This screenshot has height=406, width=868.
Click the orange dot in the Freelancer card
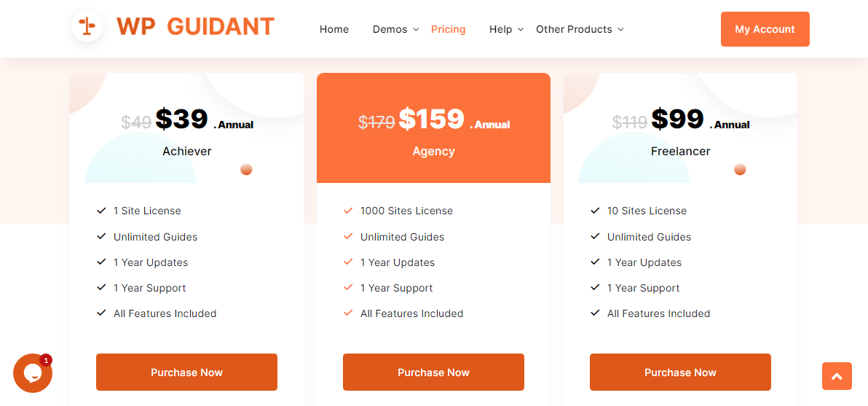click(740, 170)
